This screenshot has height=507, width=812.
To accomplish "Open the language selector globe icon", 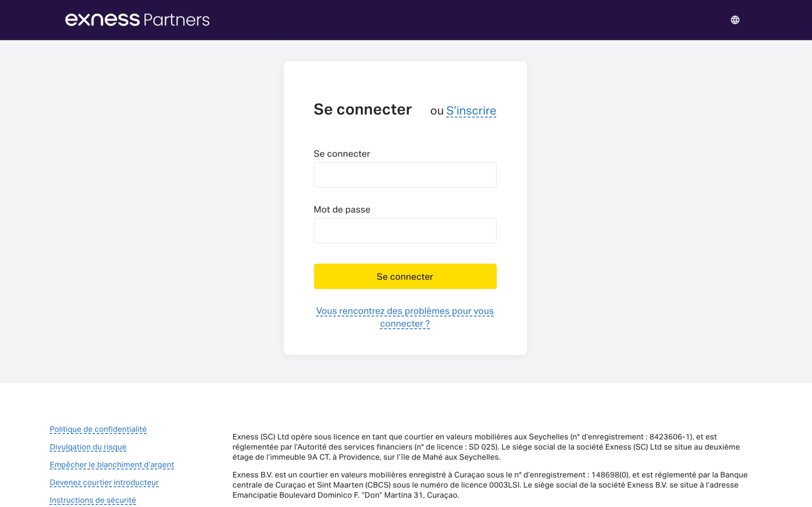I will [x=735, y=20].
